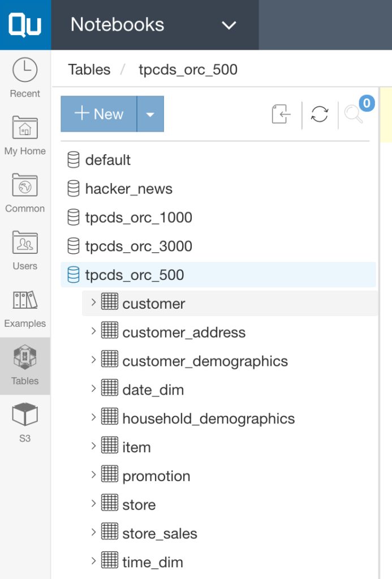Screen dimensions: 392x579
Task: Open the Common folder in sidebar
Action: pos(25,193)
